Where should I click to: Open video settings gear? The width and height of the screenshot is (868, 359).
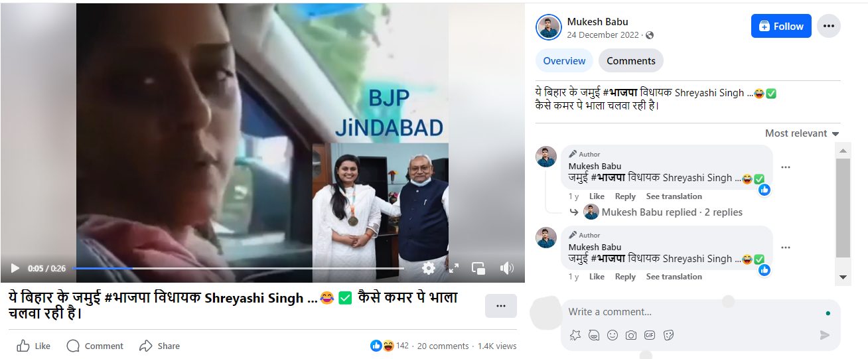tap(429, 268)
